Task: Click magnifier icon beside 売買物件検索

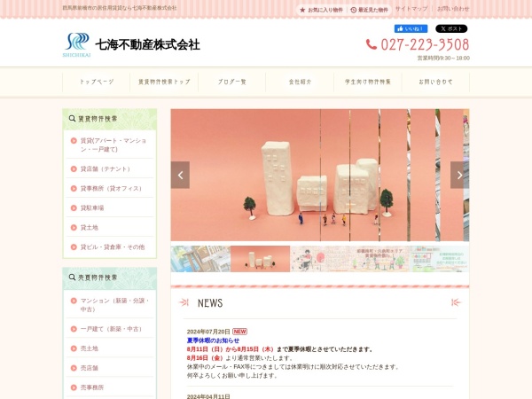Action: 72,278
